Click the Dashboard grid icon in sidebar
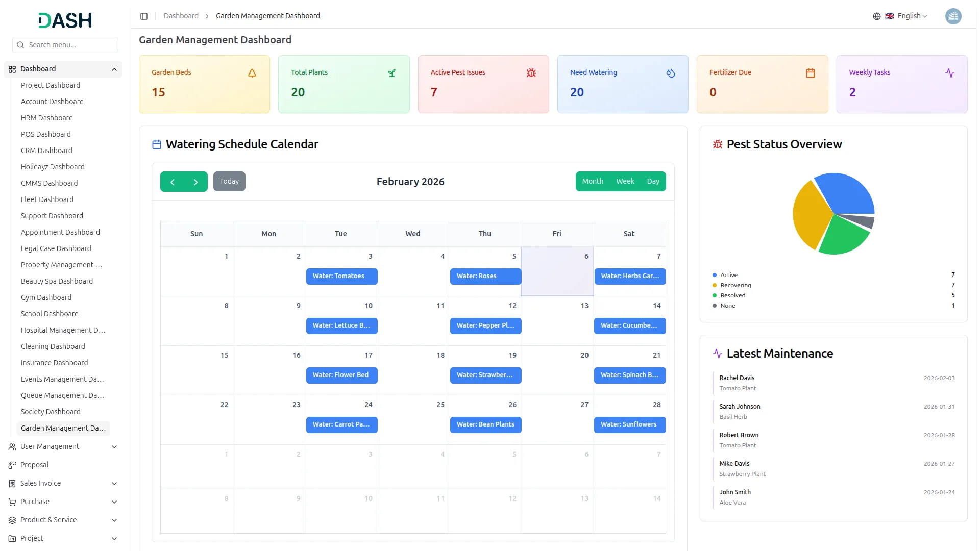 12,69
